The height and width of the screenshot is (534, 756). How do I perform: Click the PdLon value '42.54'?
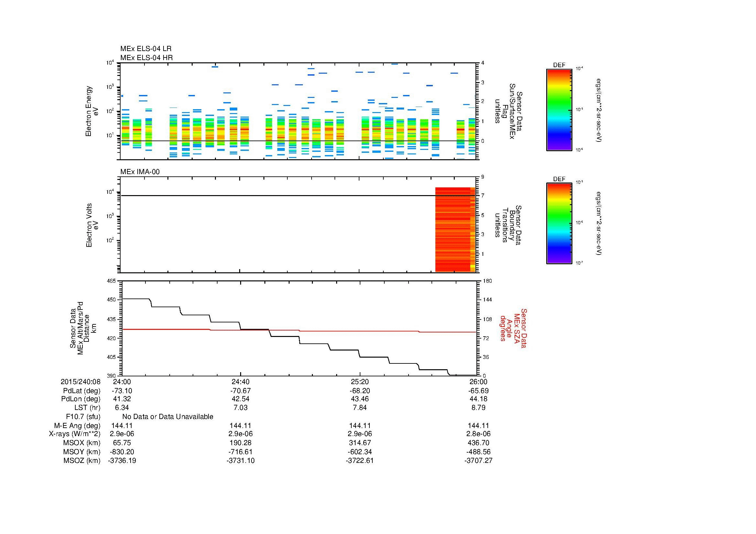241,399
